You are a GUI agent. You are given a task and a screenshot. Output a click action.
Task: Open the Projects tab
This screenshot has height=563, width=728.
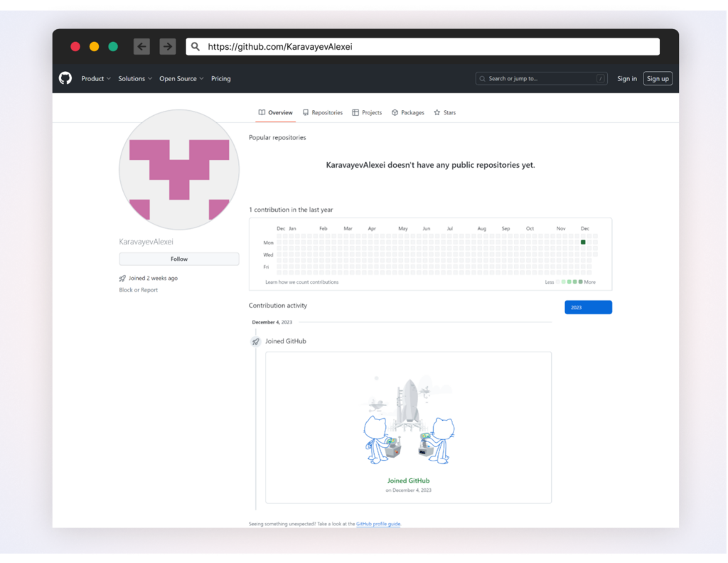(x=367, y=112)
